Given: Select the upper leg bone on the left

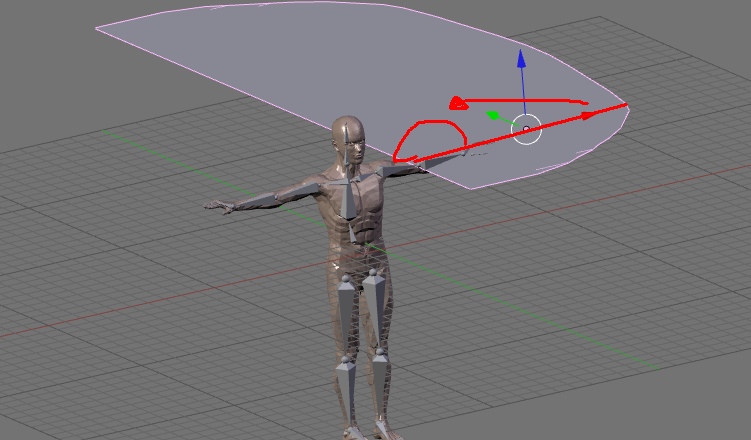Looking at the screenshot, I should (346, 316).
